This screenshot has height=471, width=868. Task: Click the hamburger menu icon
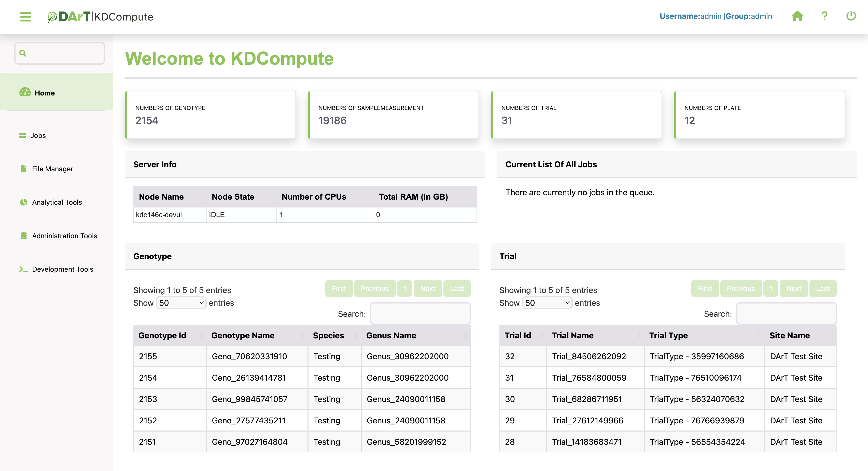click(25, 17)
